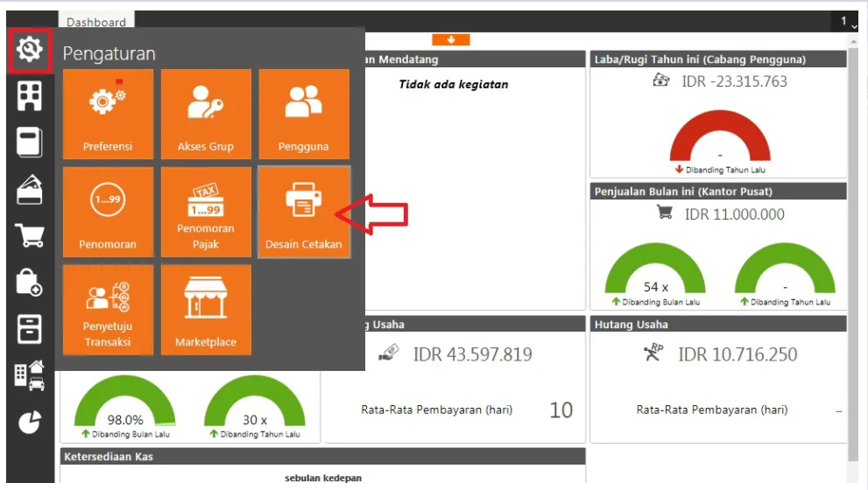This screenshot has width=868, height=490.
Task: Click the average payment days value 10
Action: click(561, 409)
